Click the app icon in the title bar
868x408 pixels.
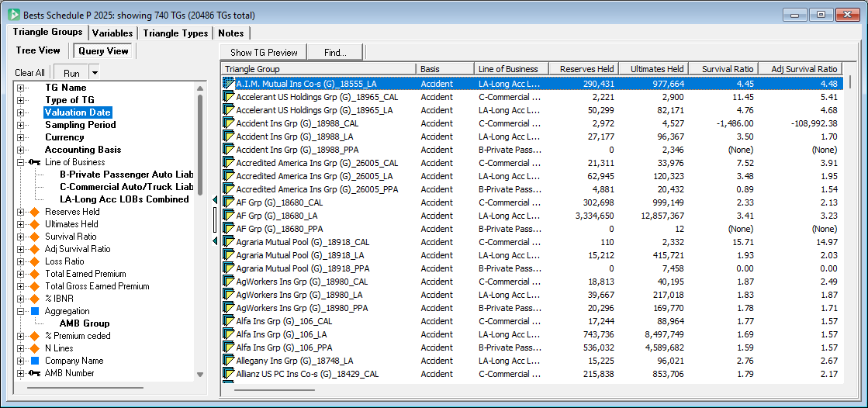(x=16, y=15)
